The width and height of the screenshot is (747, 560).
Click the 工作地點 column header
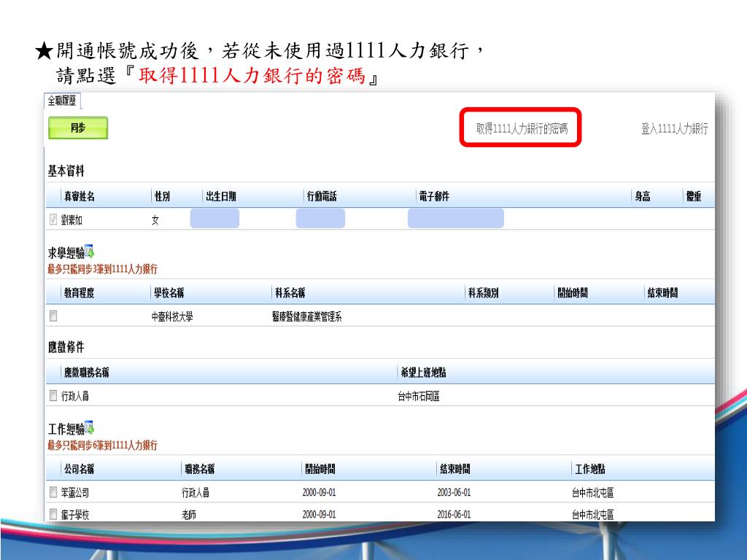[x=589, y=469]
